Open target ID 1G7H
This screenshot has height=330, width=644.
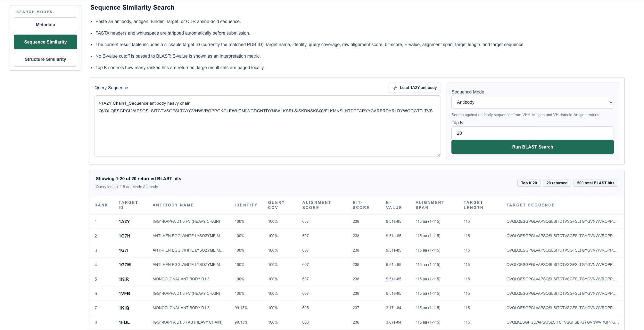click(x=124, y=236)
